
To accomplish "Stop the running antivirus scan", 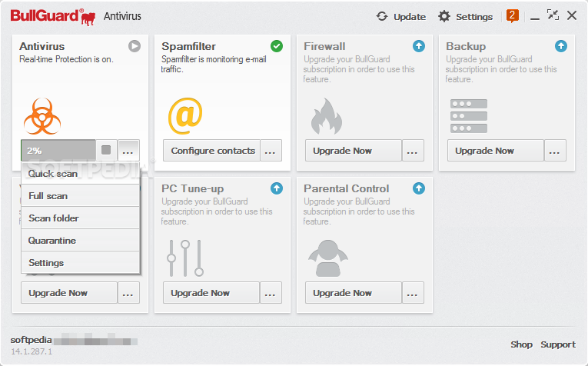I will 106,151.
